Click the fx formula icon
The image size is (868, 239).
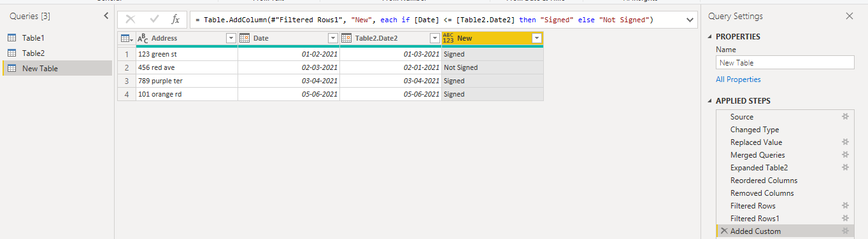(x=176, y=20)
